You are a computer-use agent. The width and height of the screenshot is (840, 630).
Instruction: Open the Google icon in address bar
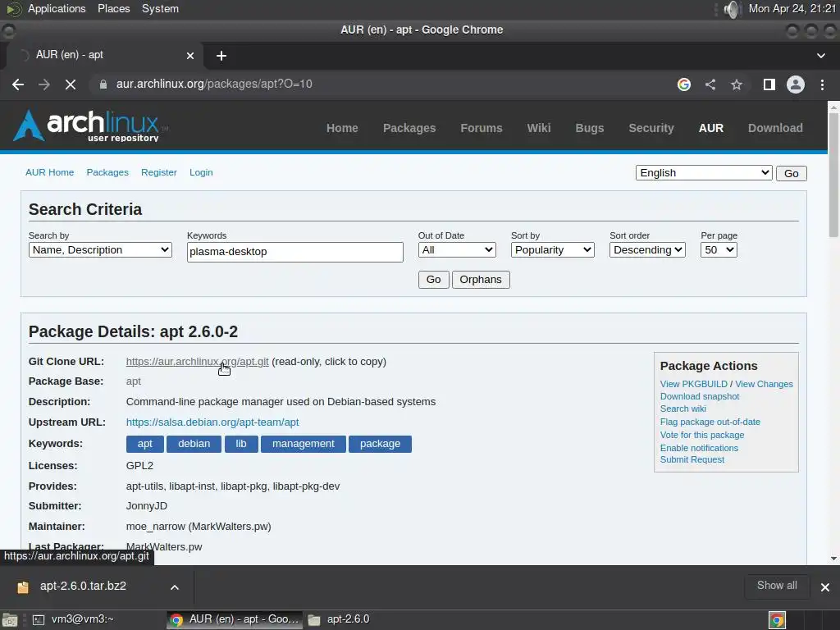pyautogui.click(x=684, y=84)
